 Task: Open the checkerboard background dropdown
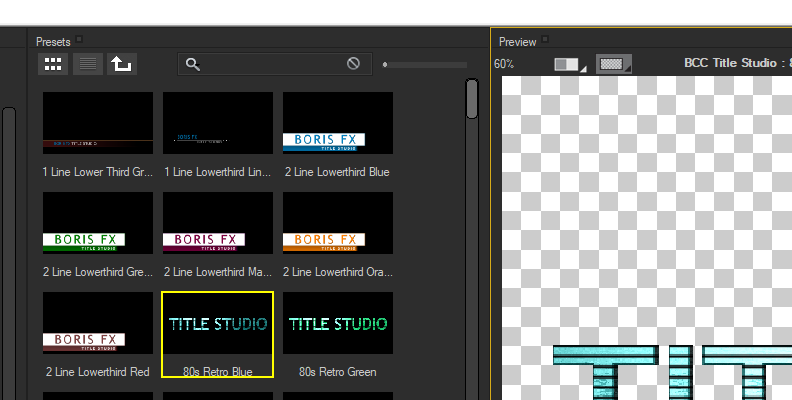point(614,64)
